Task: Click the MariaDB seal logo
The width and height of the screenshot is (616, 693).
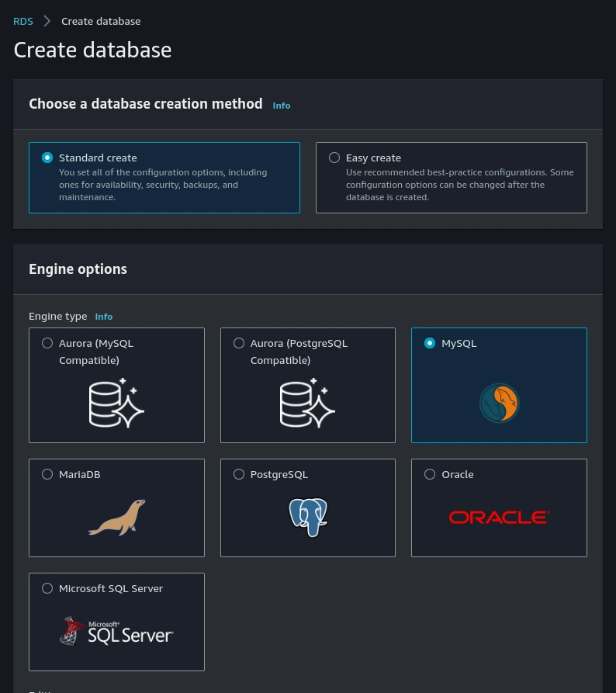Action: 117,517
